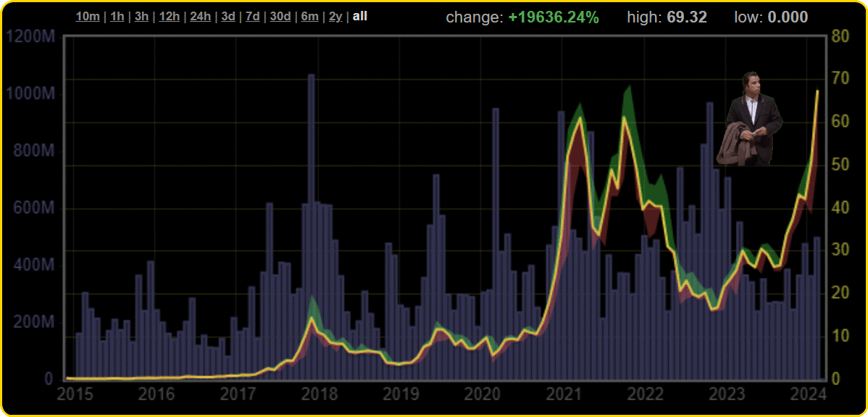Show the 3d chart range
Screen dimensions: 868x417
coord(228,16)
